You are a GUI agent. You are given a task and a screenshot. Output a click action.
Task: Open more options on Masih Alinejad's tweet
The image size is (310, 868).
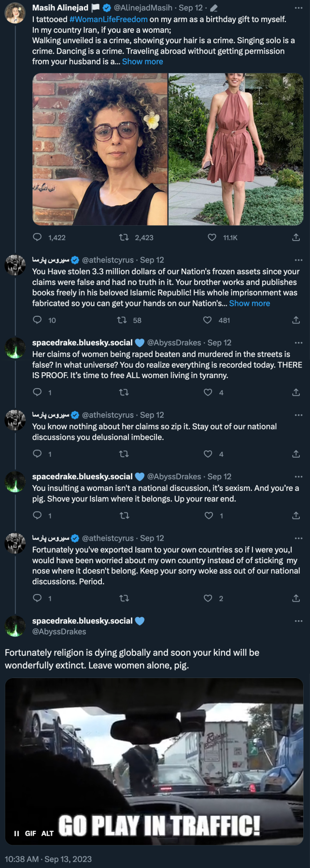pyautogui.click(x=298, y=8)
